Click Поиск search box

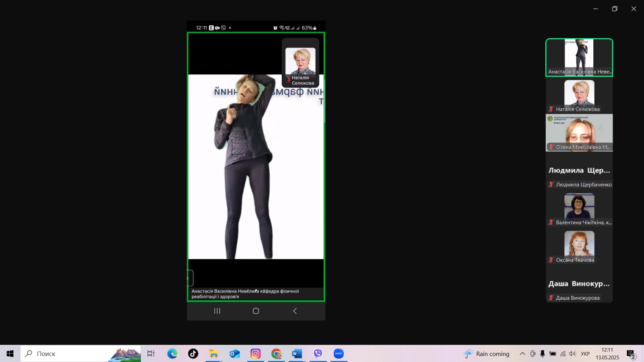click(80, 354)
